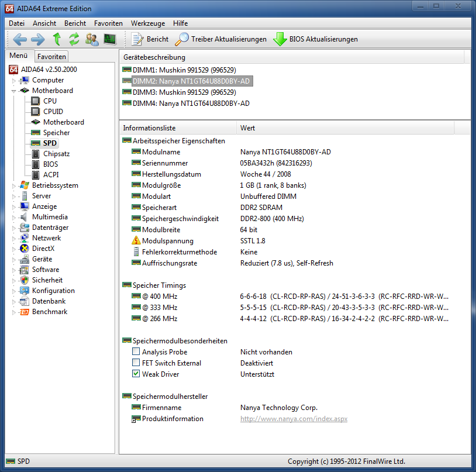Screen dimensions: 476x472
Task: Click the Datenbank icon
Action: coord(25,301)
